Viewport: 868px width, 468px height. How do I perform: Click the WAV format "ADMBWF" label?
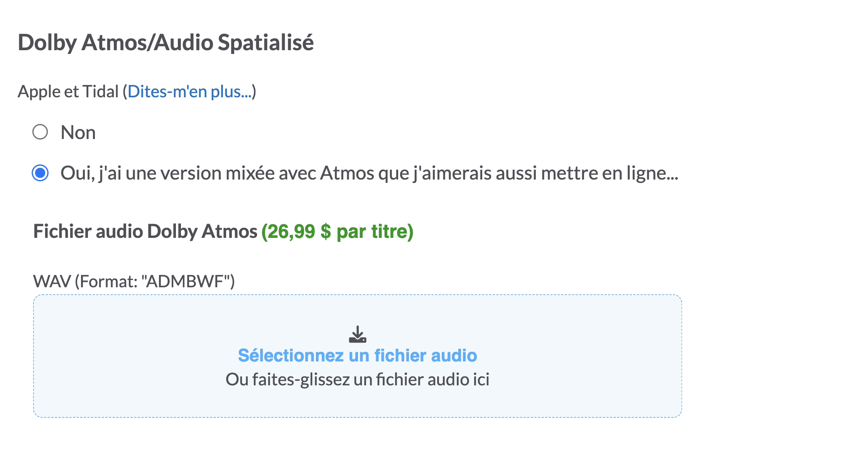coord(134,281)
